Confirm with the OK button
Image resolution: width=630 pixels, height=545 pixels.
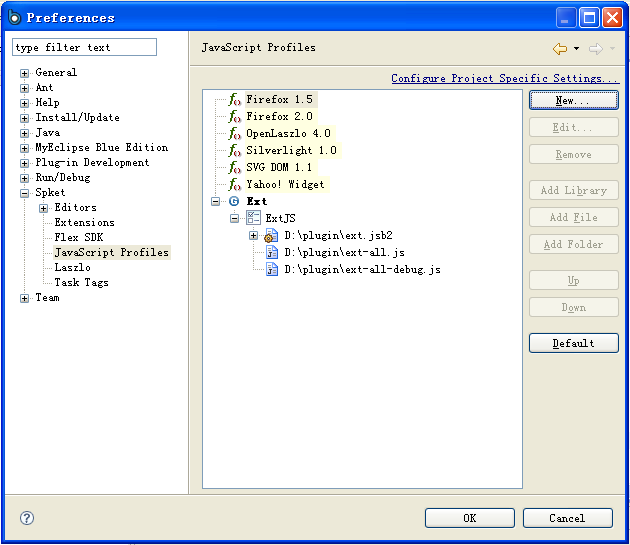pyautogui.click(x=470, y=518)
